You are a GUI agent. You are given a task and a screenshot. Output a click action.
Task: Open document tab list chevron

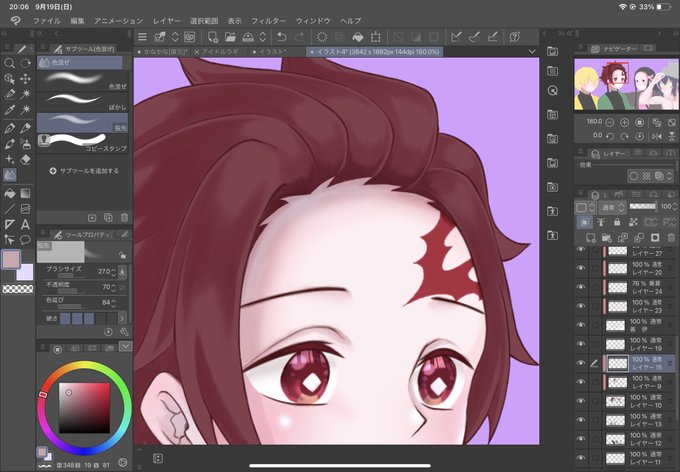click(x=532, y=52)
